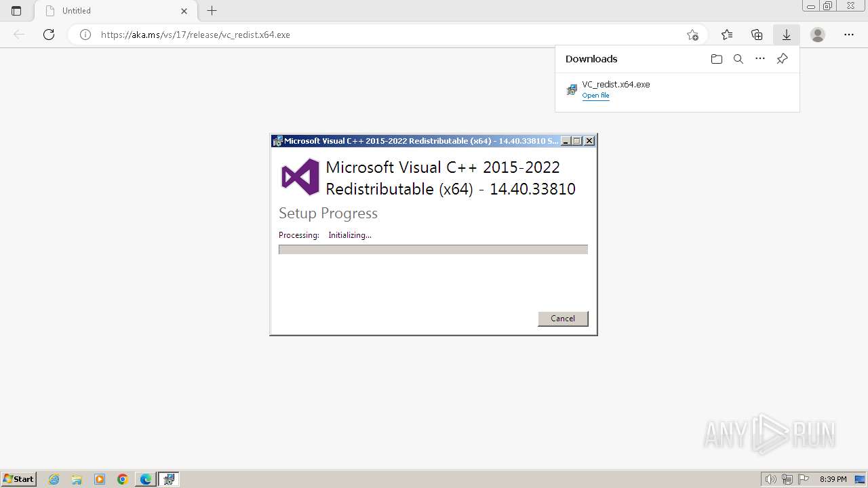Viewport: 868px width, 488px height.
Task: Restore down the Edge browser window
Action: (828, 6)
